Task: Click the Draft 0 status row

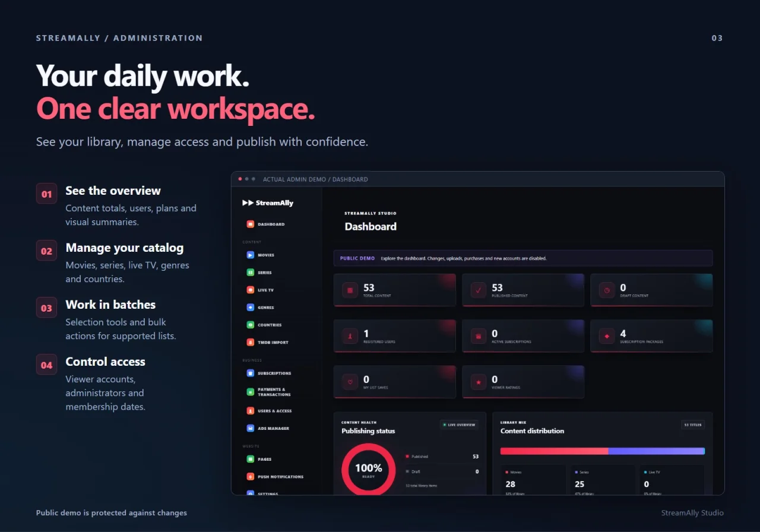Action: click(442, 471)
